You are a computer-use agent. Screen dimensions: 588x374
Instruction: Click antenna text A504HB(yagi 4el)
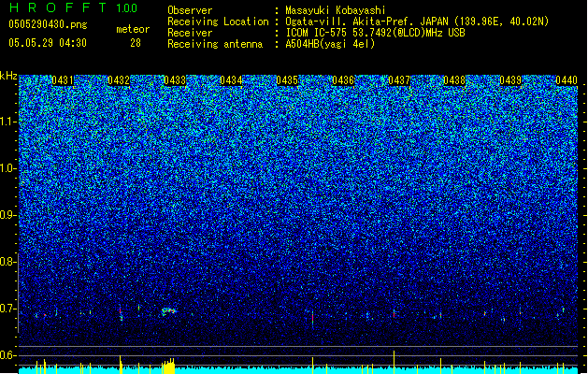(x=330, y=44)
